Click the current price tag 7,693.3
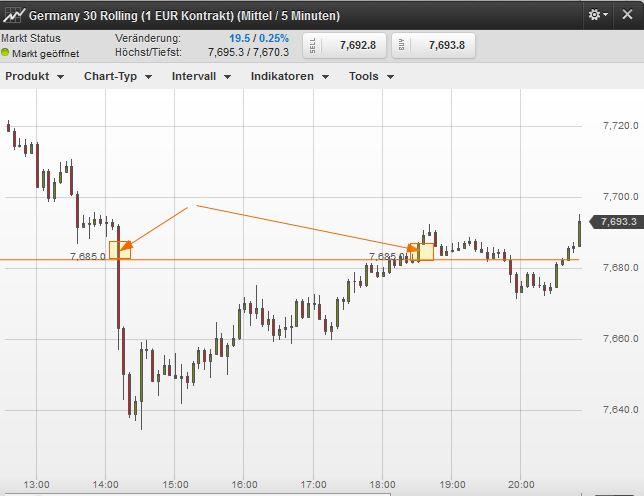This screenshot has height=496, width=644. [x=616, y=222]
